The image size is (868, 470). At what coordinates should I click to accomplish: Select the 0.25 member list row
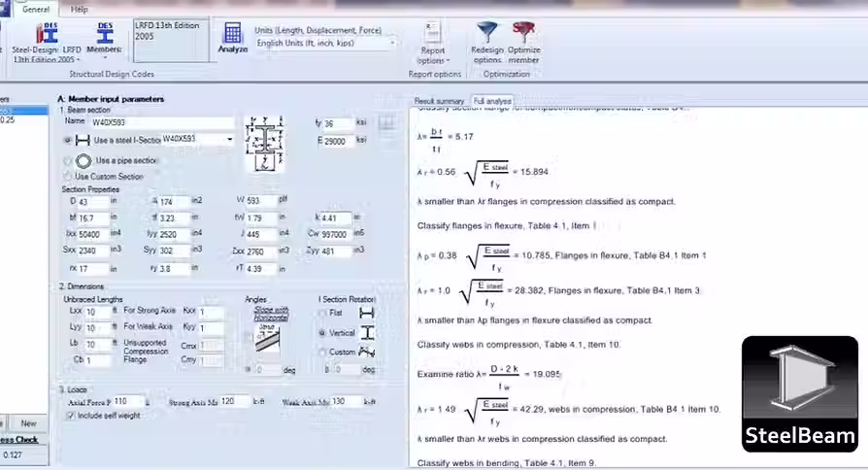[x=23, y=119]
